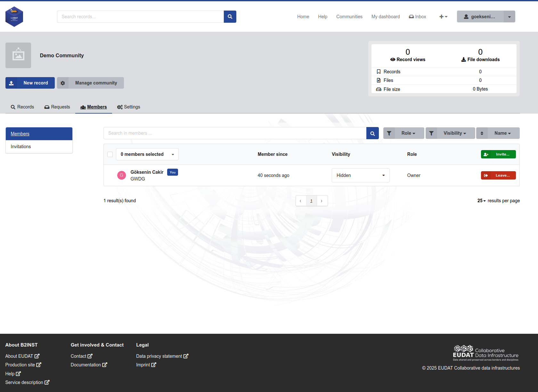The width and height of the screenshot is (538, 392).
Task: Expand the Role filter dropdown
Action: tap(408, 133)
